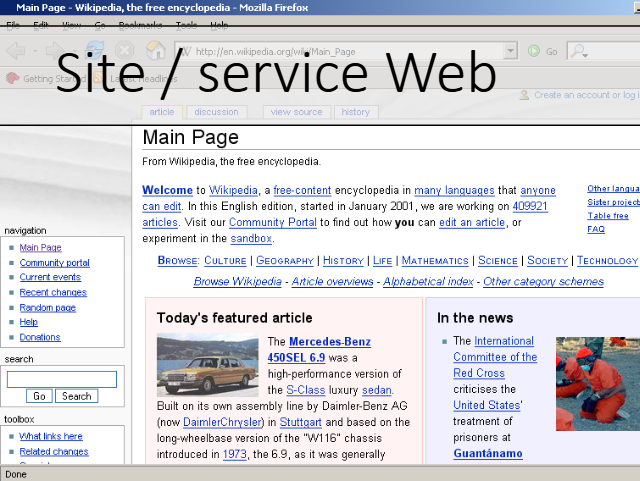The image size is (640, 481).
Task: Open the URL bar history dropdown arrow
Action: tap(510, 51)
